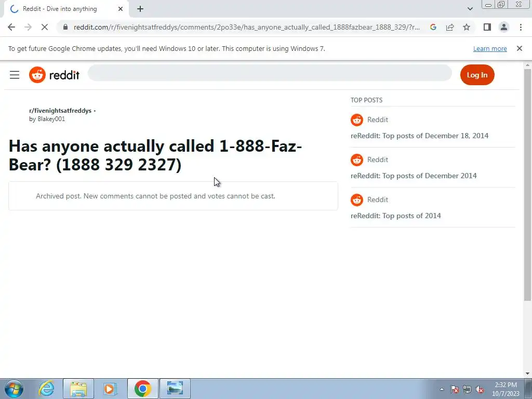Click the muted volume tray icon
Image resolution: width=532 pixels, height=399 pixels.
pyautogui.click(x=480, y=390)
